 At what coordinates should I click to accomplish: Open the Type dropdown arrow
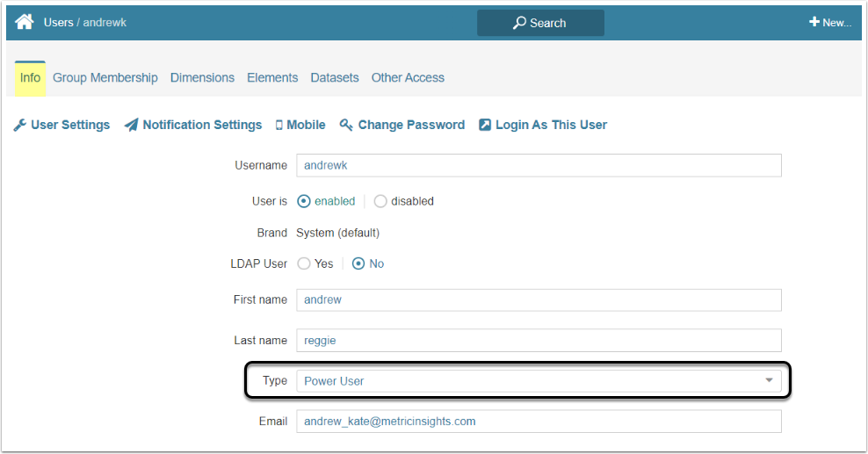[x=769, y=380]
